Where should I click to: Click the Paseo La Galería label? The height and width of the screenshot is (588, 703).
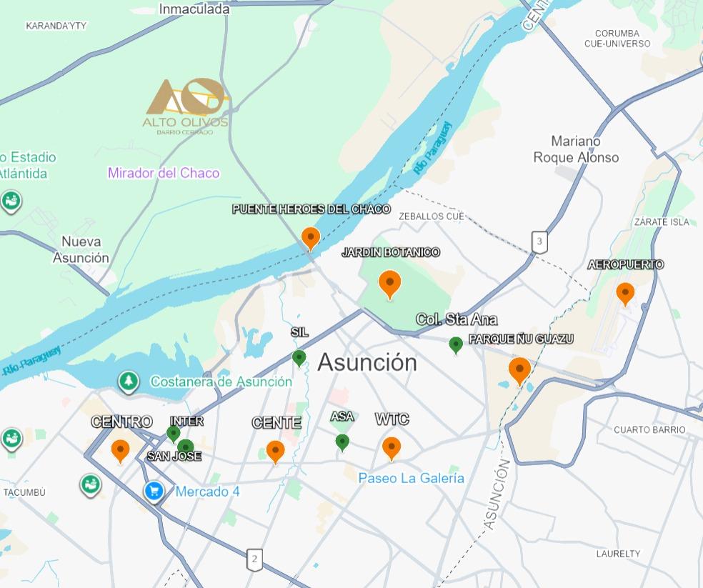[x=411, y=478]
